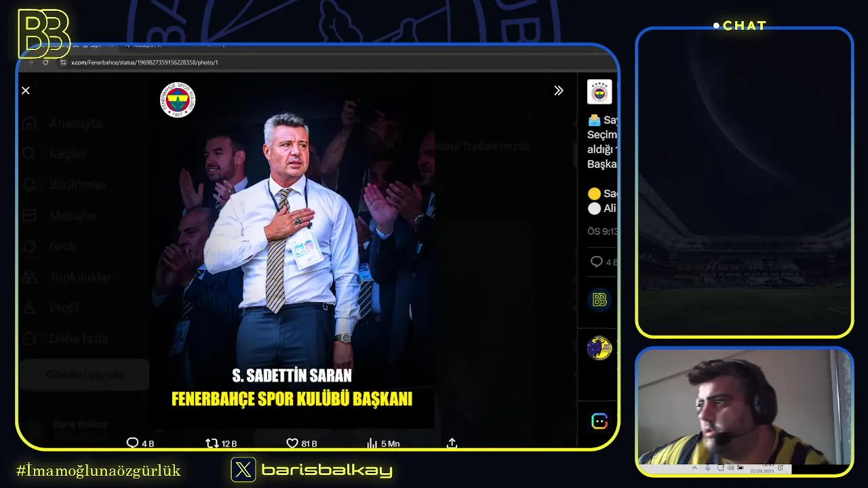868x488 pixels.
Task: Click the ÖS 9:13 timestamp in side panel
Action: [603, 231]
